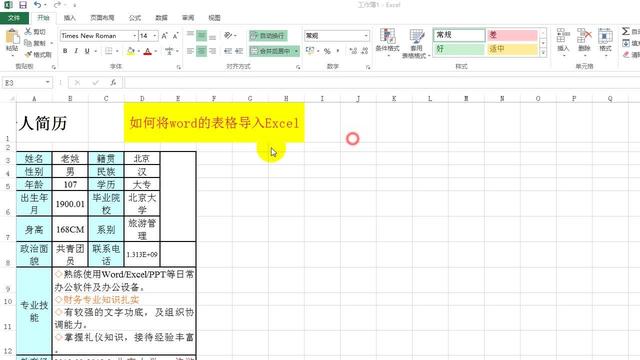Switch to the Insert ribbon tab

pyautogui.click(x=70, y=18)
